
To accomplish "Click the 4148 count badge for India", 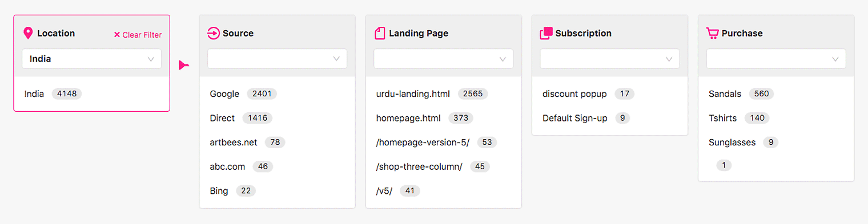I will pyautogui.click(x=67, y=93).
